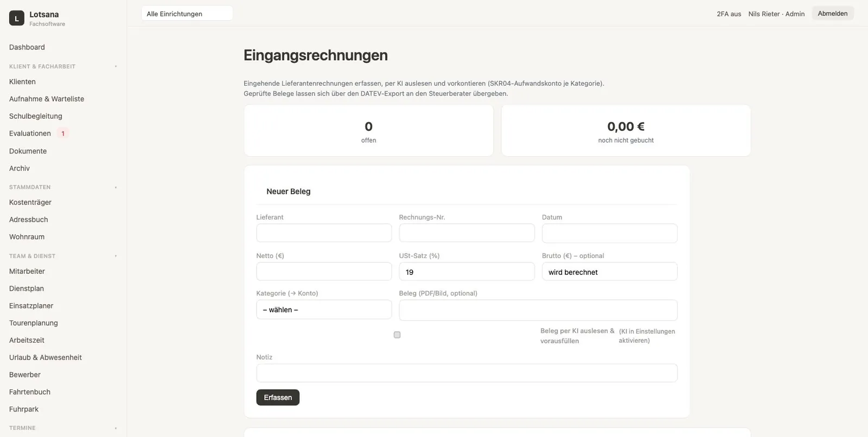Click the Neuer Beleg heading
This screenshot has width=868, height=437.
click(289, 191)
